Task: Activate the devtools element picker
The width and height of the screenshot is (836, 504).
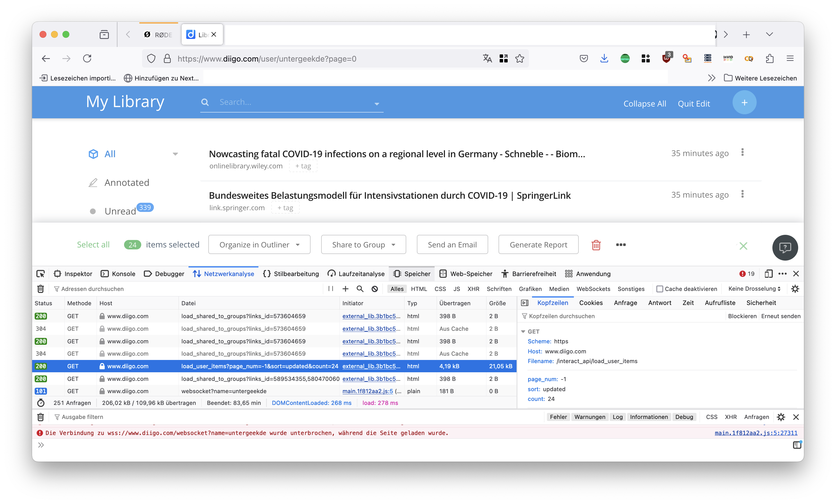Action: (41, 274)
